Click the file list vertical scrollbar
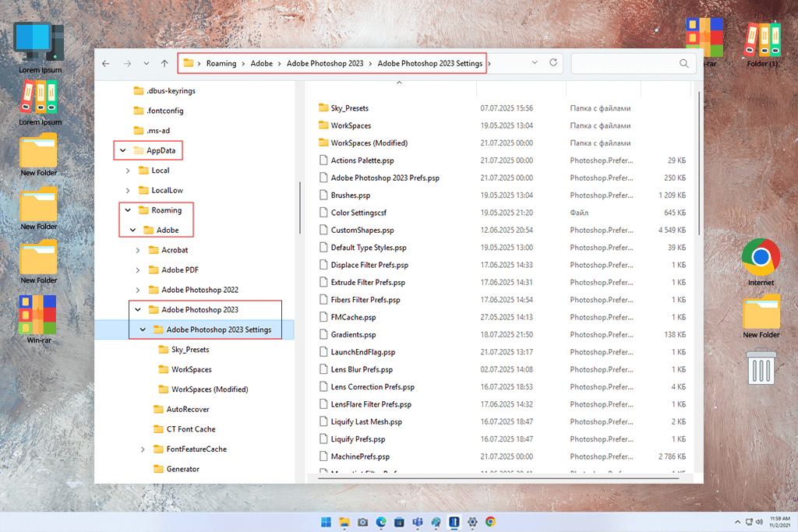 pos(699,163)
